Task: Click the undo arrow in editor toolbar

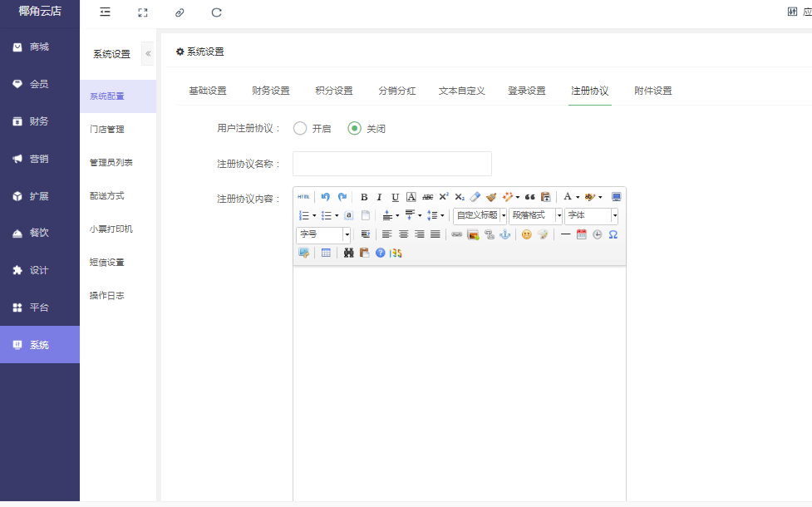Action: (326, 197)
